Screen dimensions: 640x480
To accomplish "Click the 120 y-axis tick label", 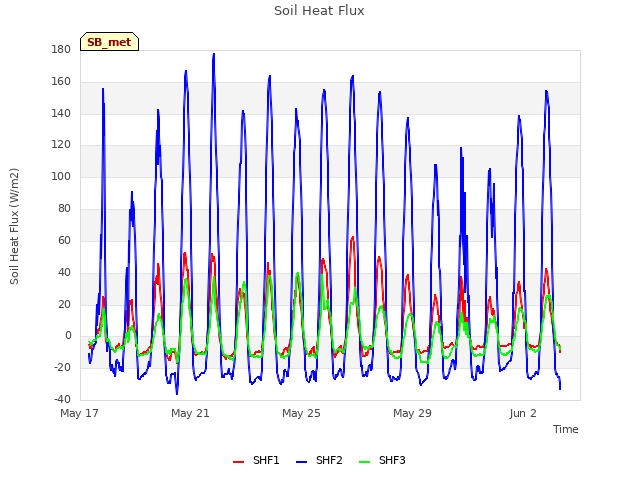I will pyautogui.click(x=61, y=144).
